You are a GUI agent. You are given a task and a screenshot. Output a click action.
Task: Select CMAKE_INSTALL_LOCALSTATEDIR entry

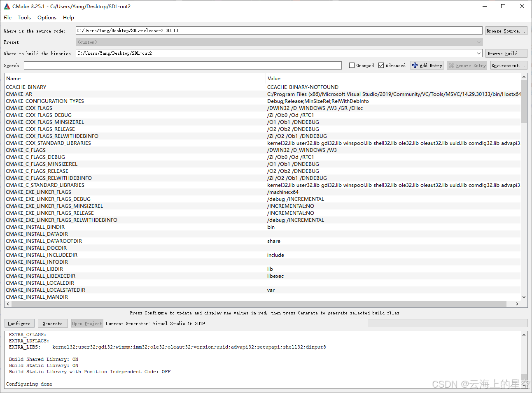click(45, 290)
